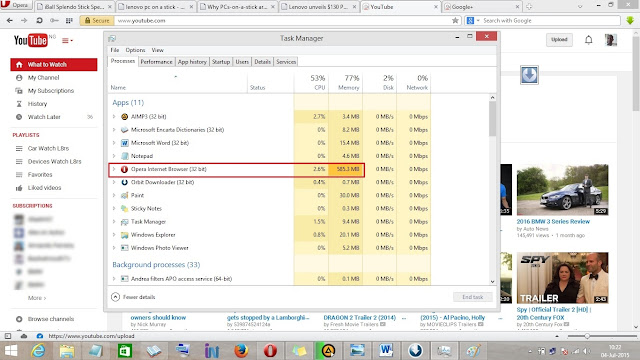This screenshot has width=640, height=360.
Task: Open Microsoft Word from the taskbar
Action: pyautogui.click(x=386, y=351)
